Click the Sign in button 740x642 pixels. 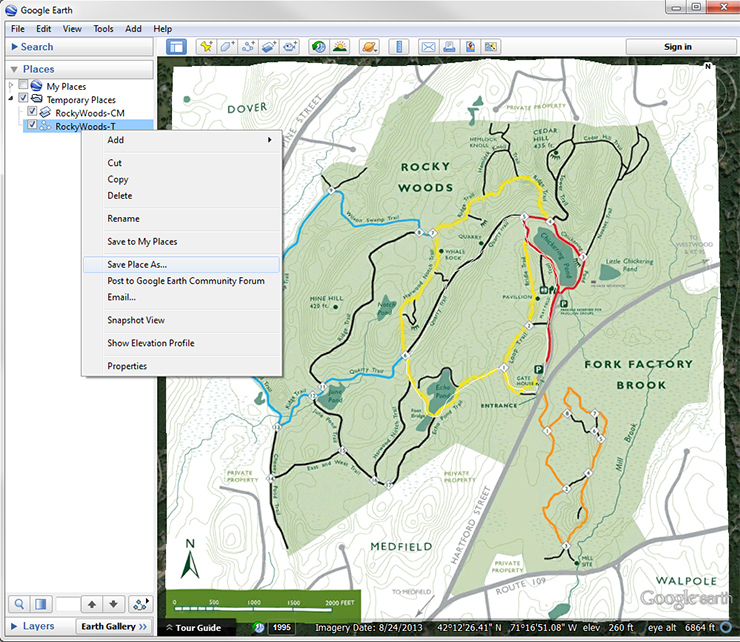(x=677, y=47)
